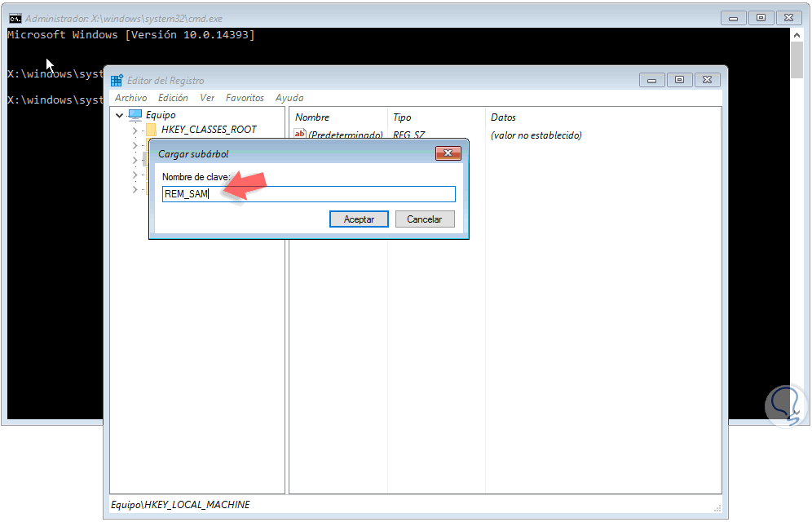
Task: Select the Equipo computer icon
Action: [135, 114]
